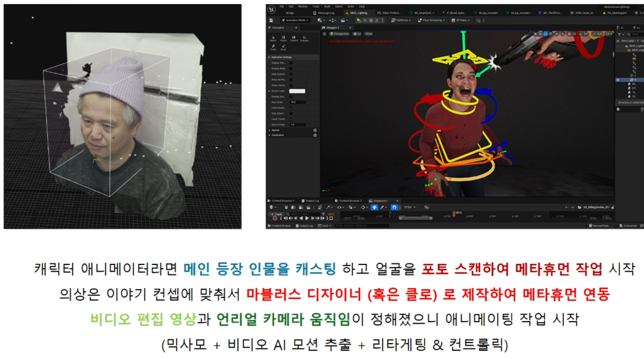Switch to the Message Log tab
This screenshot has width=644, height=359.
324,13
